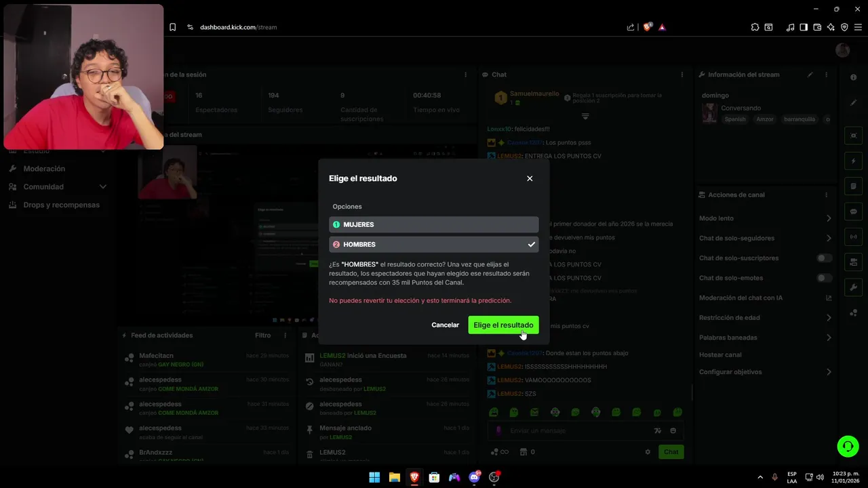Open Brave Shields lion icon
Image resolution: width=868 pixels, height=488 pixels.
(x=647, y=27)
